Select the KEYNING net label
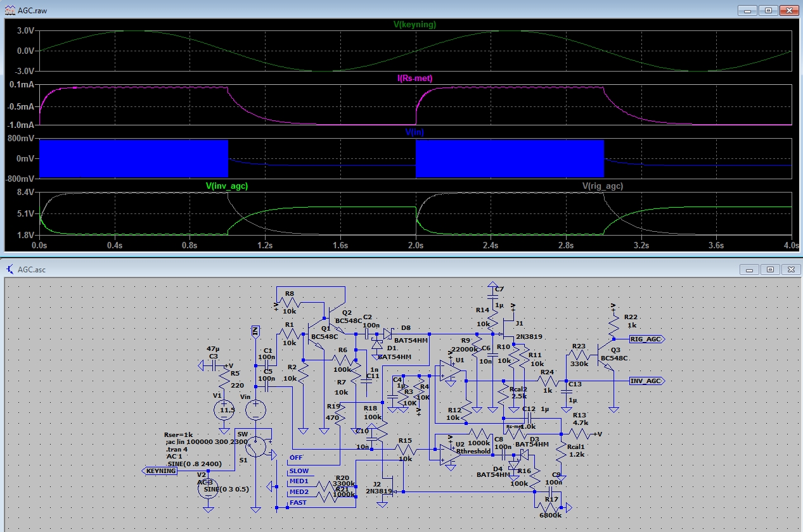Viewport: 803px width, 532px height. [159, 471]
